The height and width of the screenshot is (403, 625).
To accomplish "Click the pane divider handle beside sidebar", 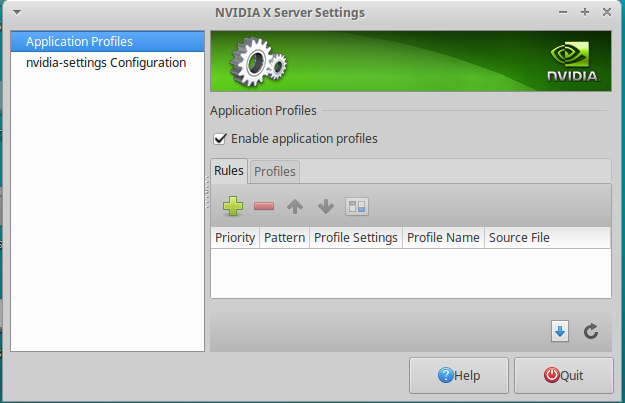I will (x=207, y=192).
